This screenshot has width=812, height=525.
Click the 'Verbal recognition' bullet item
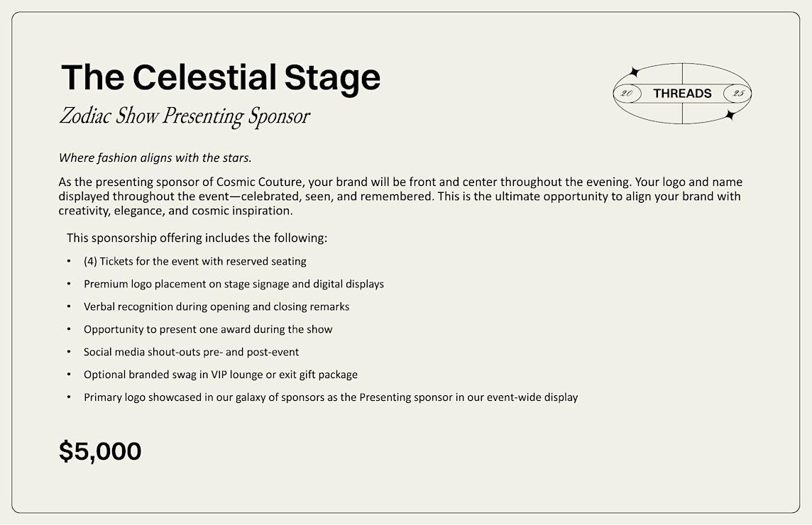tap(216, 306)
